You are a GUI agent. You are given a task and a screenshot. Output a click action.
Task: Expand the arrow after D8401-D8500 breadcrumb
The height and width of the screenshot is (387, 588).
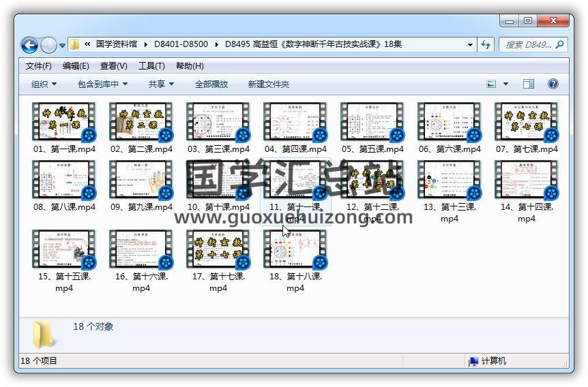click(x=216, y=44)
